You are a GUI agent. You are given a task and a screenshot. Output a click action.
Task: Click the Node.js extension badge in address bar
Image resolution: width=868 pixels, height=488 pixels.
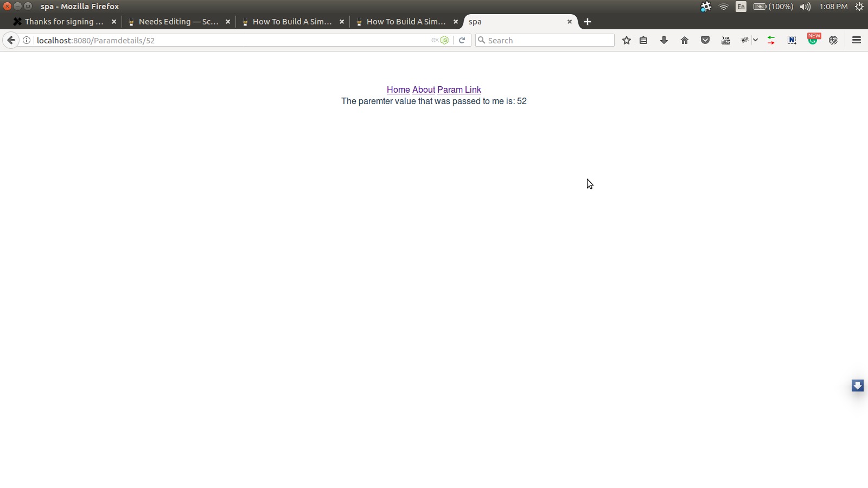(445, 40)
